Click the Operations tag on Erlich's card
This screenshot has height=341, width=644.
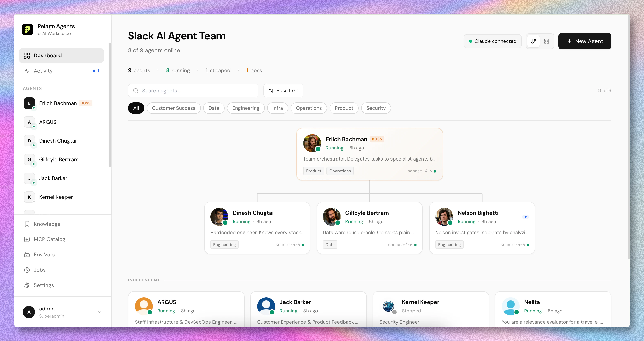coord(340,171)
